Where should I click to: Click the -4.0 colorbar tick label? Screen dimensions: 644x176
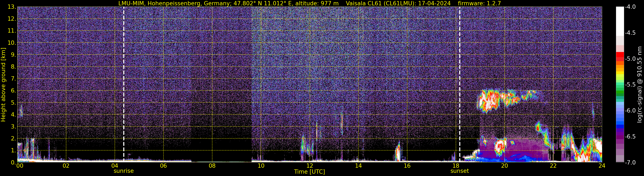630,7
